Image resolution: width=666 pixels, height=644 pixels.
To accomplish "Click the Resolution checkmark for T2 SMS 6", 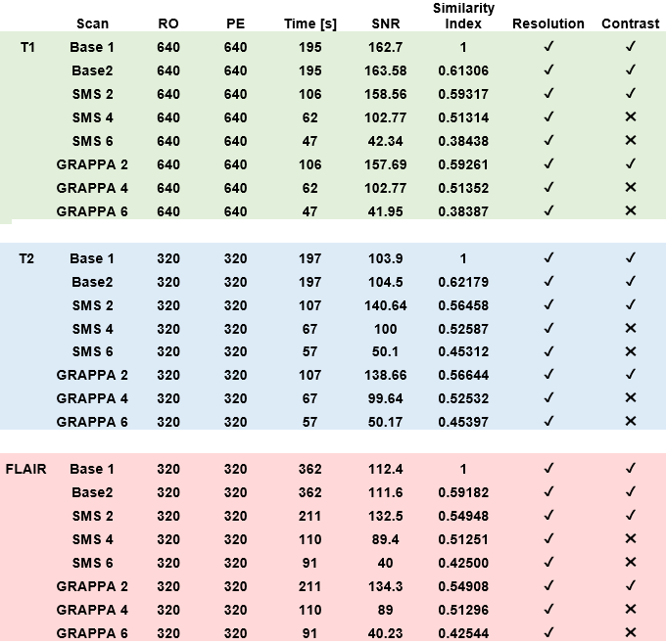I will point(548,351).
